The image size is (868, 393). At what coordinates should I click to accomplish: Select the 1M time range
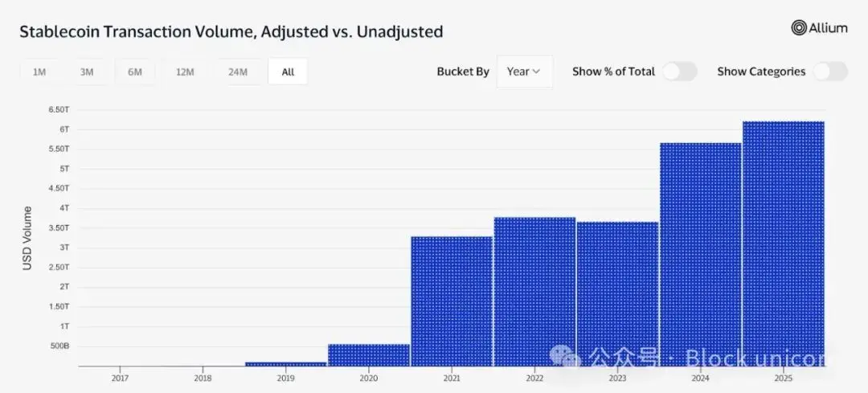pyautogui.click(x=39, y=72)
